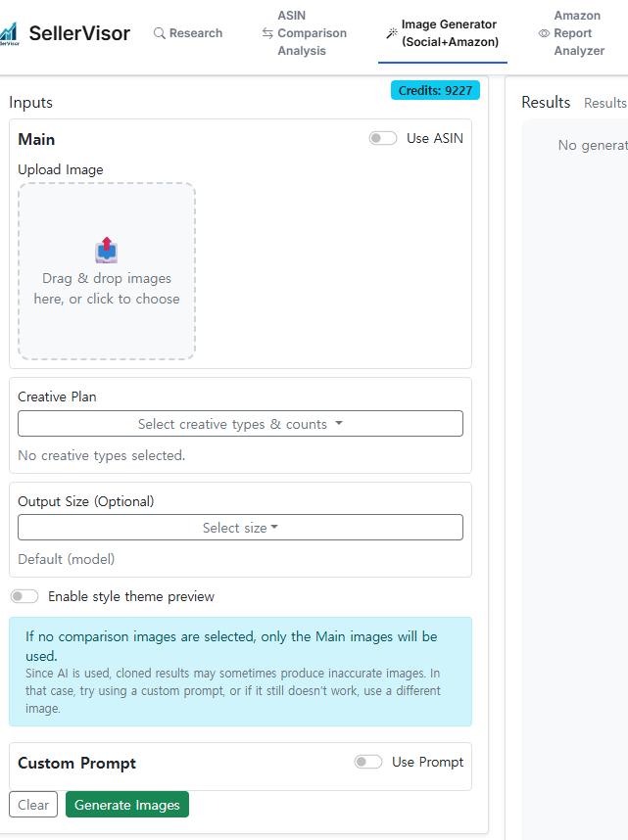Click the Research magnifier icon
Screen dimensions: 628x840
click(x=160, y=33)
